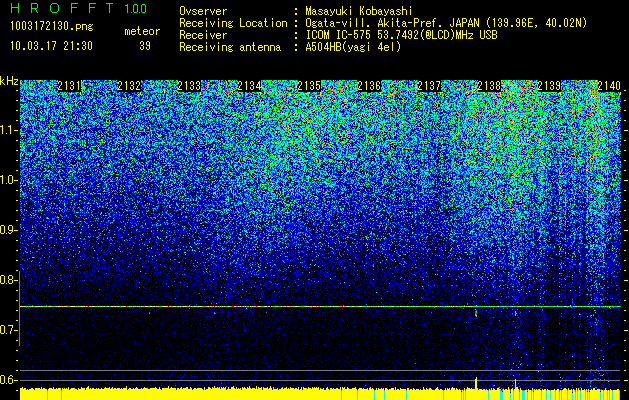
Task: Click time marker 2137
Action: pyautogui.click(x=429, y=86)
